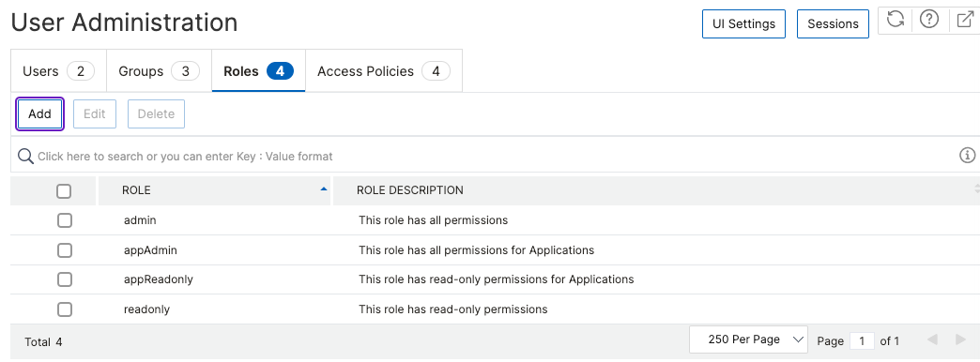Sort by ROLE DESCRIPTION column arrows
This screenshot has width=980, height=362.
pyautogui.click(x=976, y=188)
